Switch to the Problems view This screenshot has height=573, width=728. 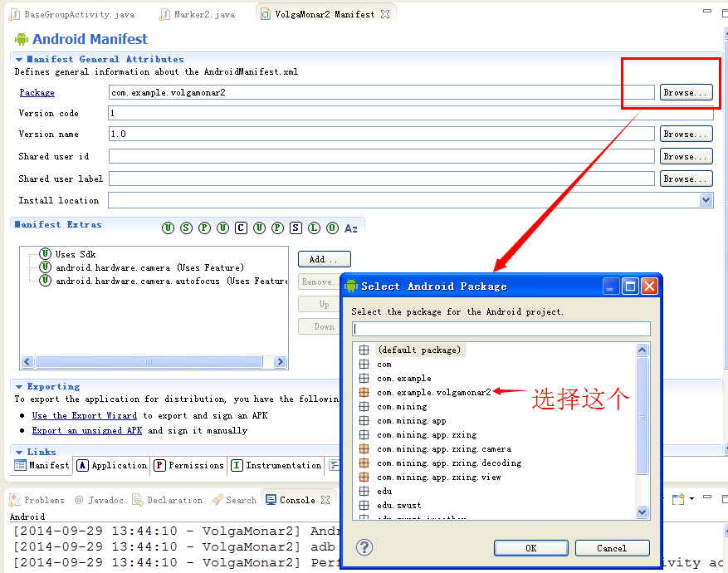[x=37, y=500]
